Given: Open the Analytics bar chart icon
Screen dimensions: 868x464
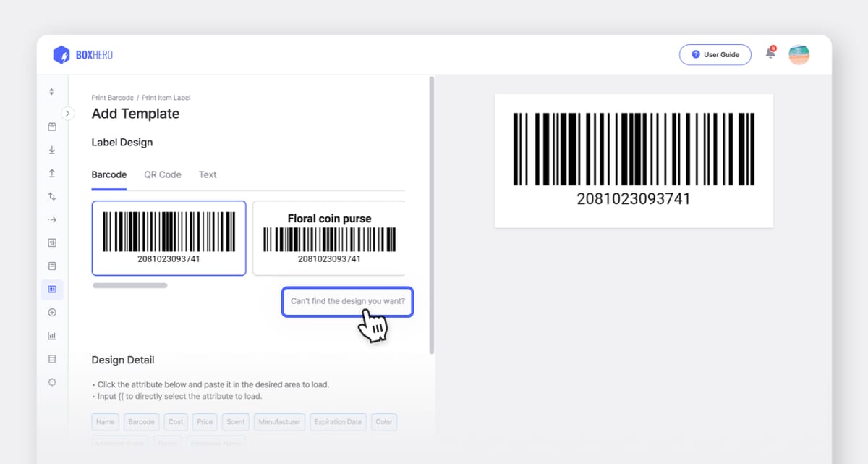Looking at the screenshot, I should (51, 335).
